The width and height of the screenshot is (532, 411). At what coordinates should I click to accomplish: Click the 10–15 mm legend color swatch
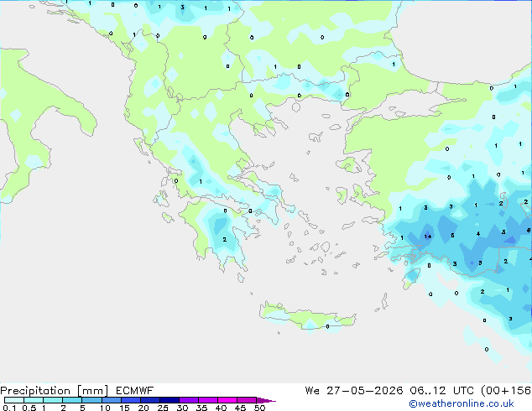[111, 400]
